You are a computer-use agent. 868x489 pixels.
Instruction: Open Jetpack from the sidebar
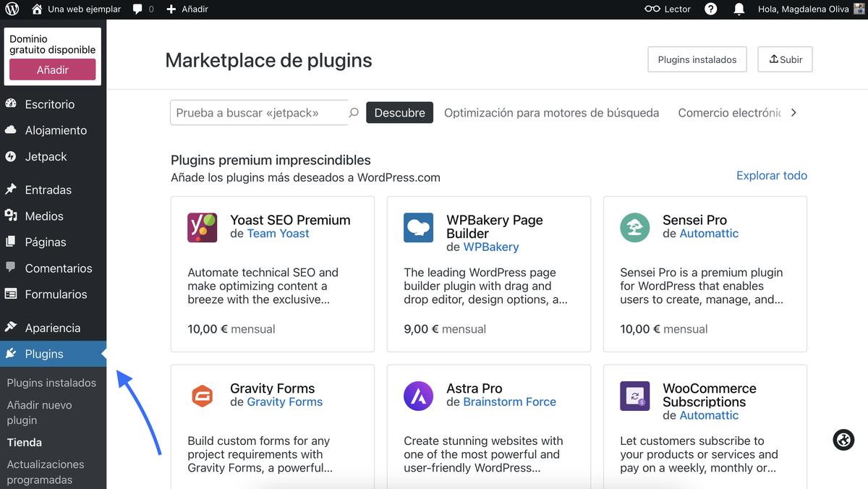43,156
